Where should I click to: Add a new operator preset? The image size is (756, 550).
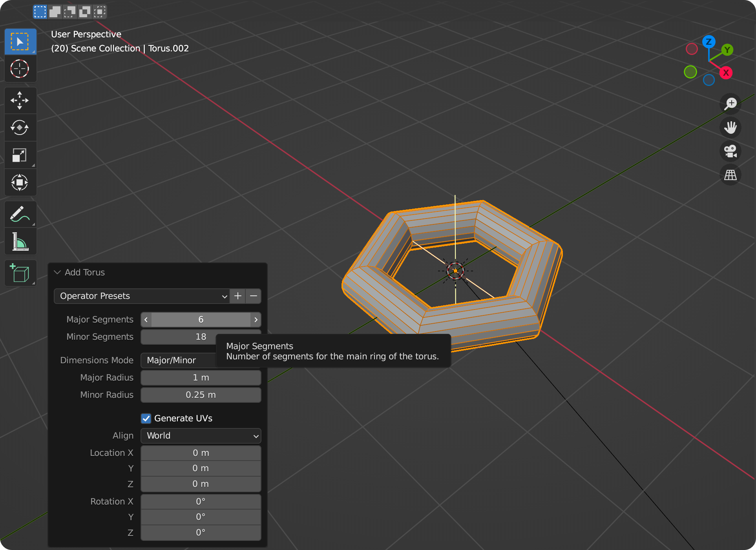coord(238,296)
